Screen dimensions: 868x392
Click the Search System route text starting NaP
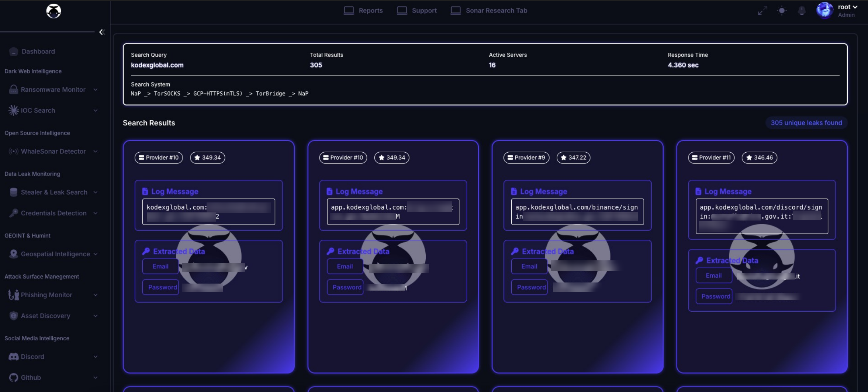tap(219, 93)
